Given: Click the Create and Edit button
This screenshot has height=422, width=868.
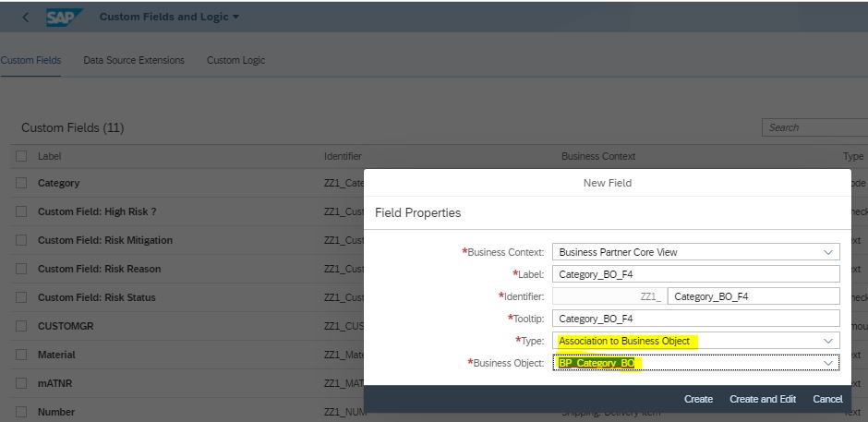Looking at the screenshot, I should pyautogui.click(x=762, y=399).
